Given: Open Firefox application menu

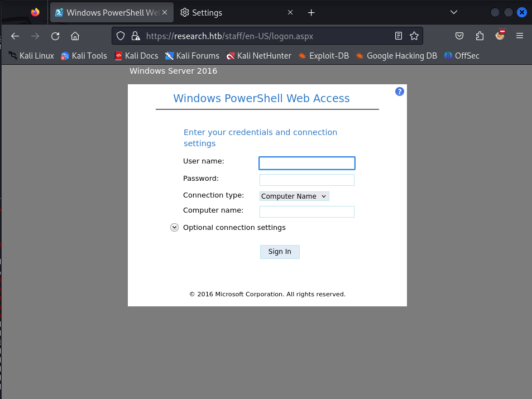Looking at the screenshot, I should coord(520,36).
